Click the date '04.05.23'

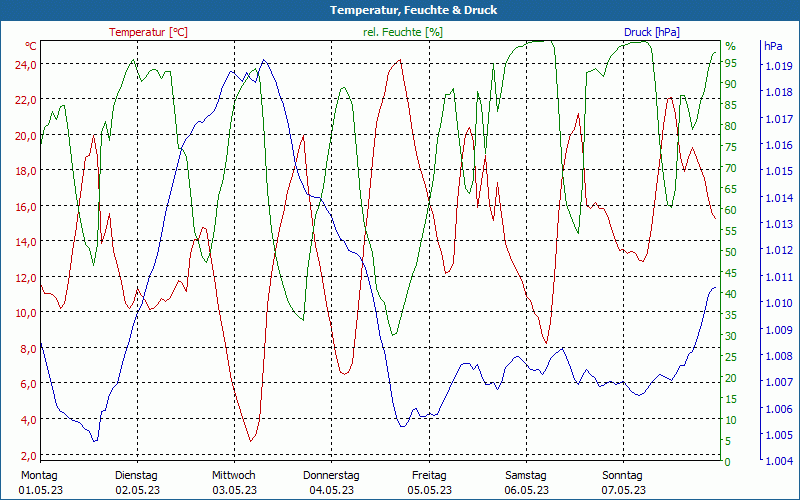[x=332, y=490]
